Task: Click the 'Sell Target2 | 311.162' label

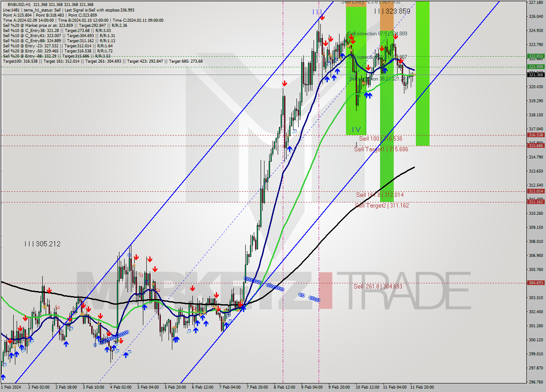Action: pyautogui.click(x=382, y=205)
